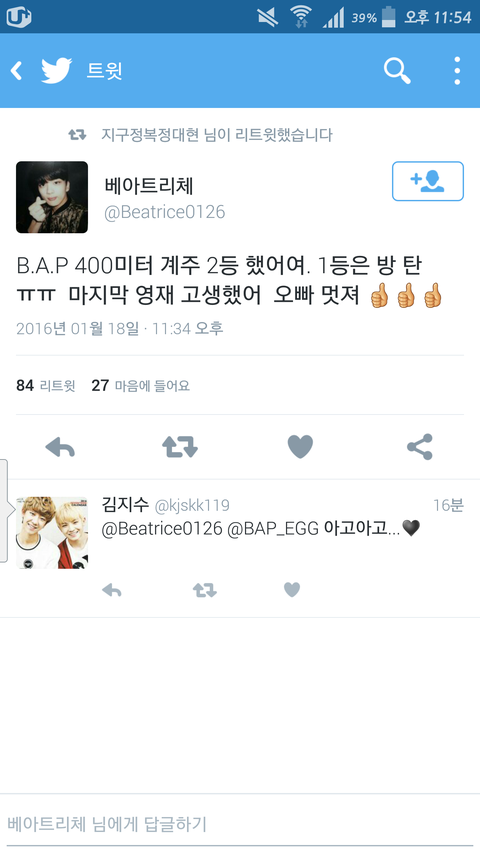Viewport: 480px width, 853px height.
Task: Reply to 김지수's comment
Action: [112, 590]
